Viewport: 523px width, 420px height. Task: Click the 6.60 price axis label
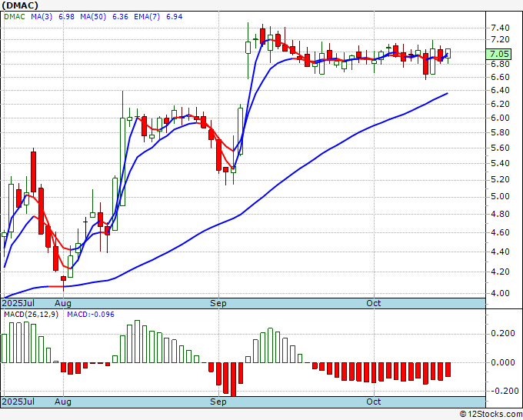pyautogui.click(x=500, y=77)
